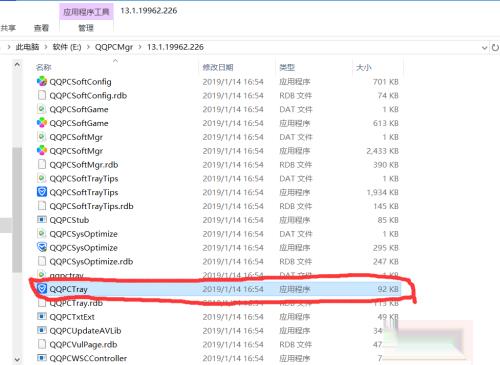
Task: Click the QQPCSoftGame application colorful icon
Action: (42, 123)
